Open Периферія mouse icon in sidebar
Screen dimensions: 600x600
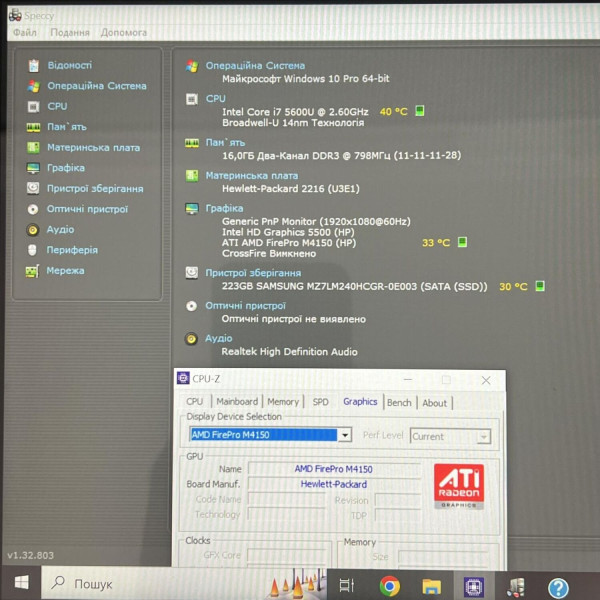(33, 250)
